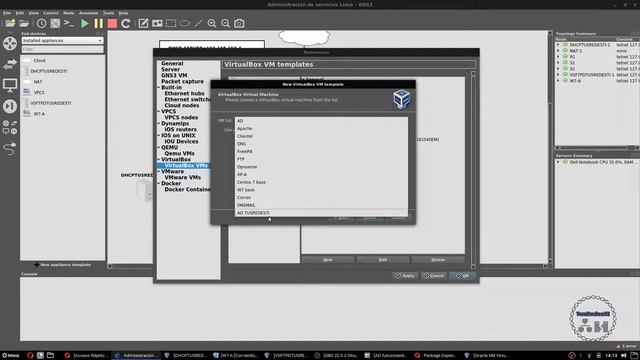Open the Edit menu
This screenshot has width=640, height=360.
coord(20,13)
